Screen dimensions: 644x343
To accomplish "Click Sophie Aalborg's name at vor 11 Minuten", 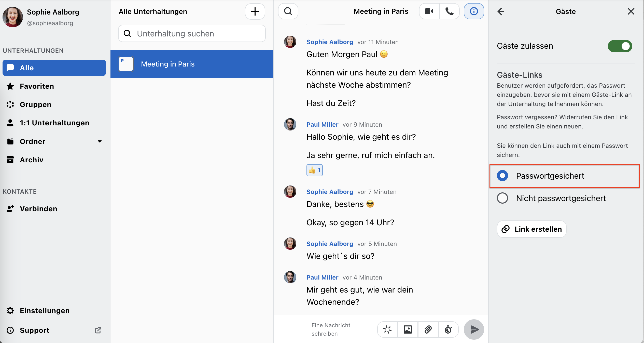I will (x=330, y=42).
